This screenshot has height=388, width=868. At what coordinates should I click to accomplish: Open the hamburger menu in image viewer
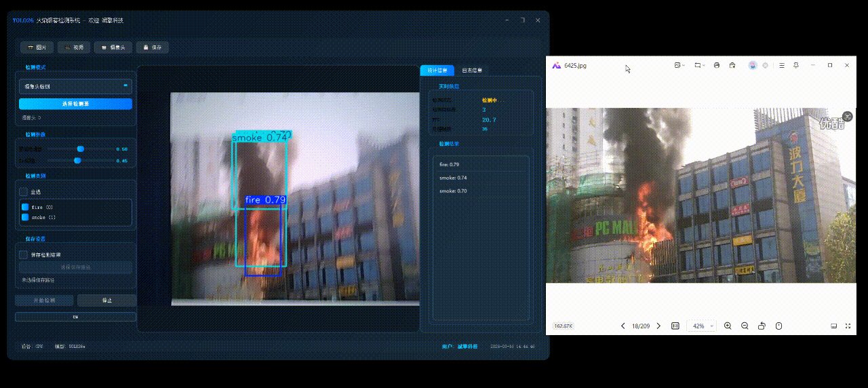coord(782,65)
